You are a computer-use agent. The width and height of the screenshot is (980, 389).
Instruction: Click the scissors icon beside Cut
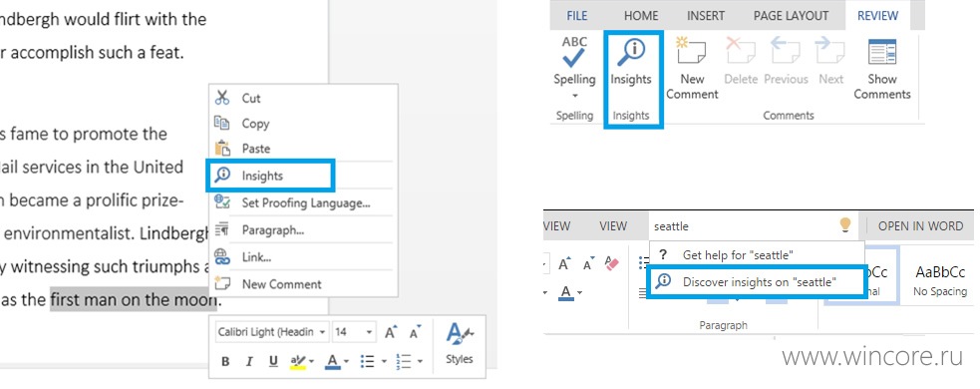(x=222, y=98)
